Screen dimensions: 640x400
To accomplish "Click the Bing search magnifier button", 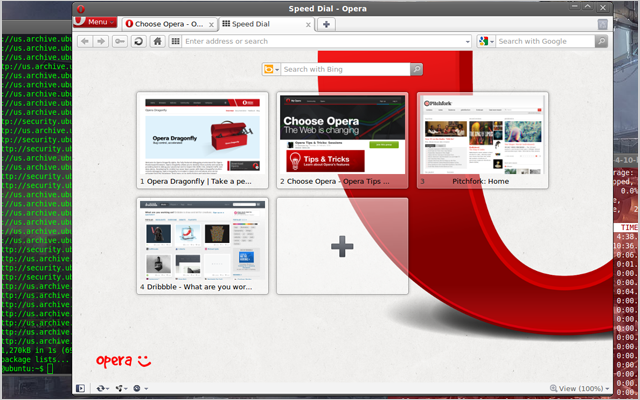I will pos(416,69).
